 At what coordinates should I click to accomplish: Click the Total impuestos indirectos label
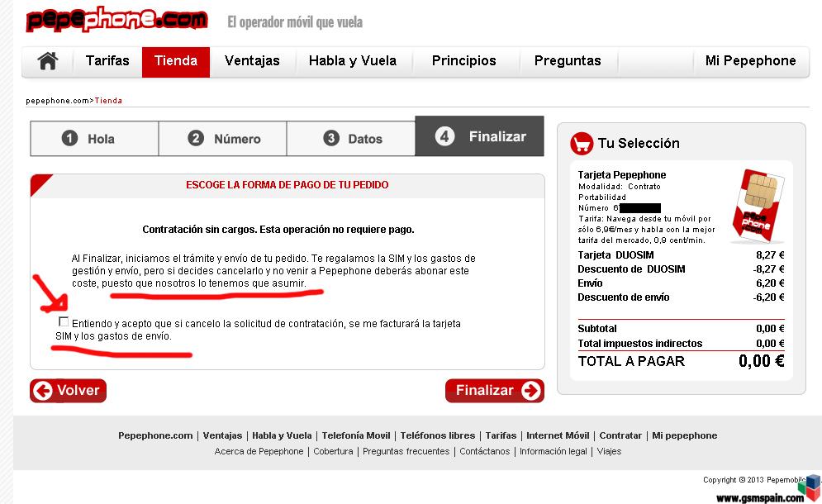pyautogui.click(x=640, y=344)
